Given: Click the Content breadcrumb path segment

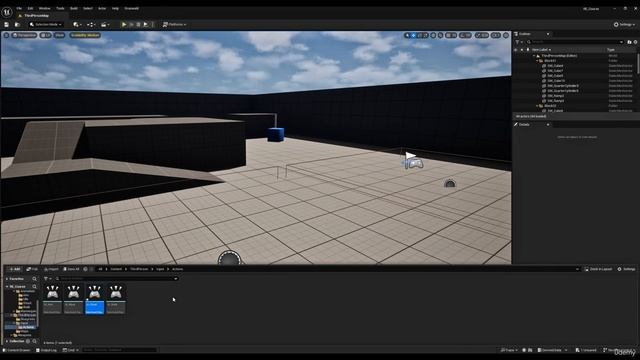Looking at the screenshot, I should point(116,269).
